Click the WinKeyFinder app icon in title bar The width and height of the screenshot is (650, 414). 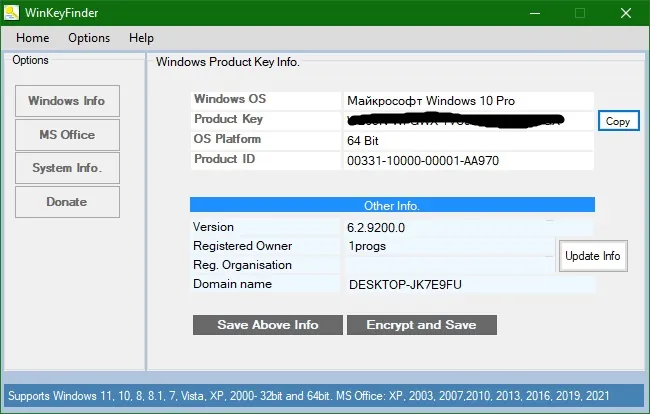click(x=11, y=12)
